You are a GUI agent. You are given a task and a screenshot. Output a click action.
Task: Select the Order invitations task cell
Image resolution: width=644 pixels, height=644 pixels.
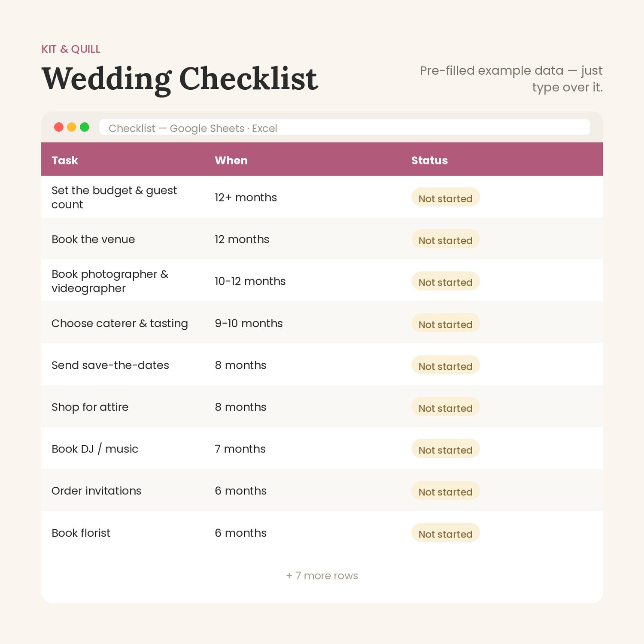tap(97, 491)
